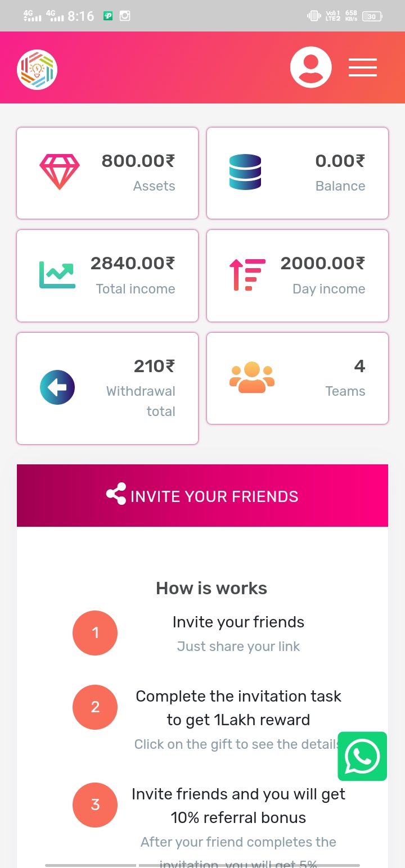Image resolution: width=405 pixels, height=868 pixels.
Task: View the Day income 2000.00₹ amount
Action: pos(323,263)
